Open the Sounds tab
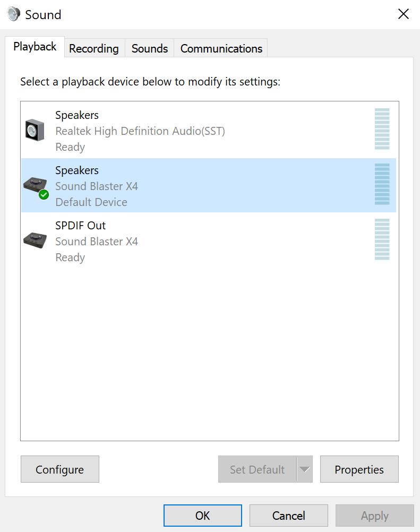 point(150,48)
